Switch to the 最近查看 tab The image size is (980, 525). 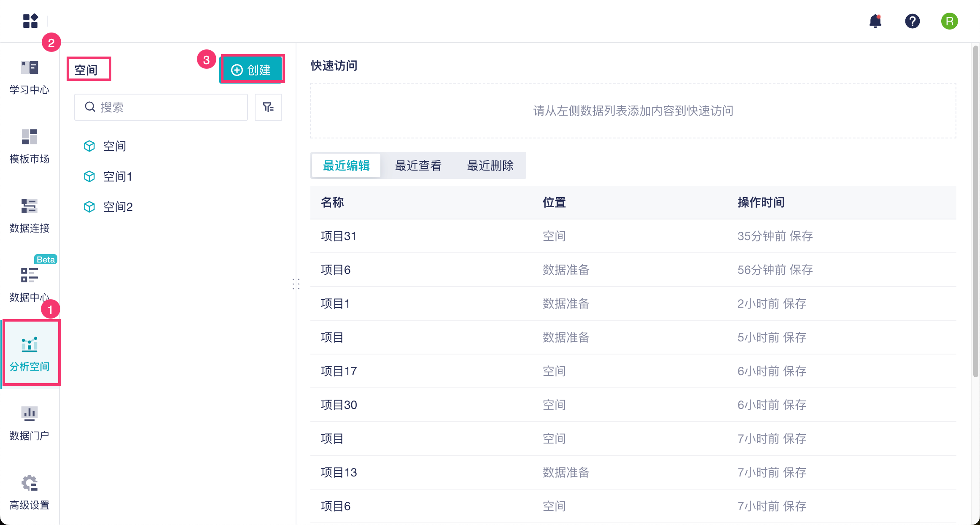coord(418,165)
